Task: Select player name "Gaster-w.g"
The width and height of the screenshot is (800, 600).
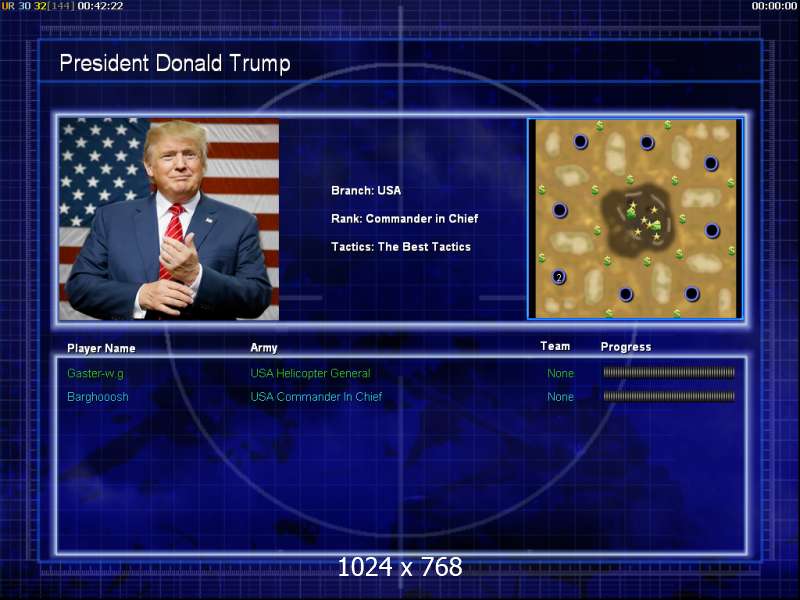Action: pyautogui.click(x=95, y=373)
